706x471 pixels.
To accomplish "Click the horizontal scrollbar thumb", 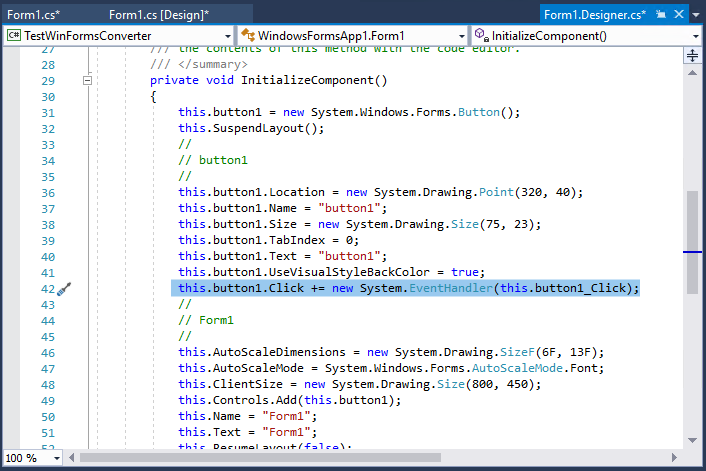I will click(260, 458).
